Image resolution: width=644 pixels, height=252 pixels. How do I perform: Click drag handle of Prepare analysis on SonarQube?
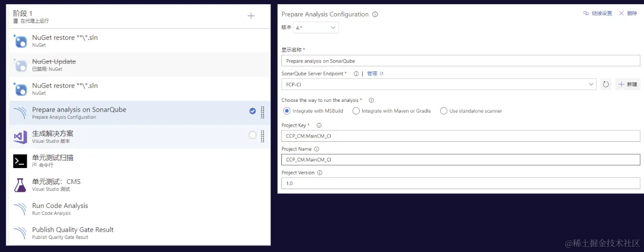tap(263, 112)
